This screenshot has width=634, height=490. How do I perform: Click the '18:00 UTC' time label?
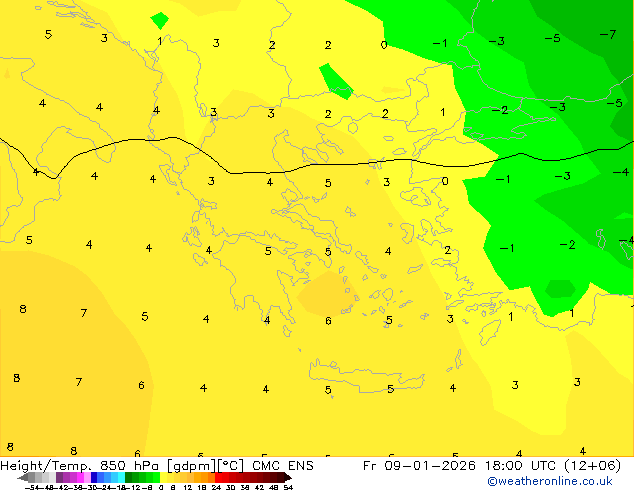click(x=522, y=466)
